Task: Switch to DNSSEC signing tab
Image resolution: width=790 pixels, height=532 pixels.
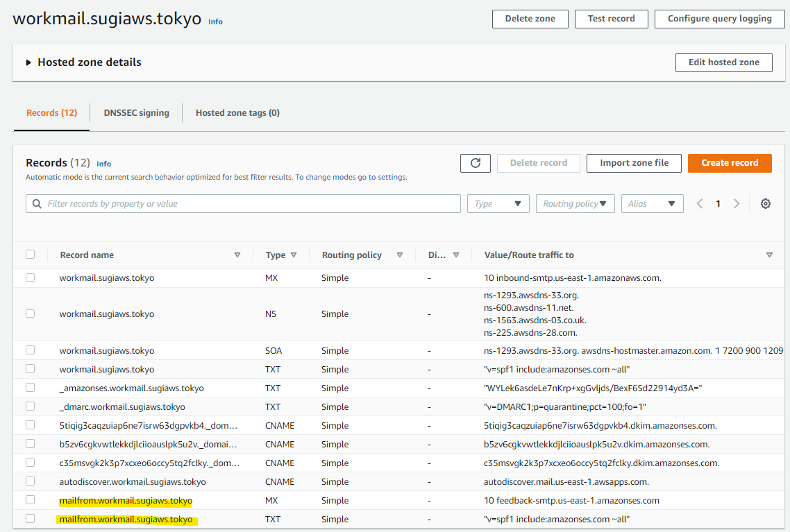Action: click(x=136, y=113)
